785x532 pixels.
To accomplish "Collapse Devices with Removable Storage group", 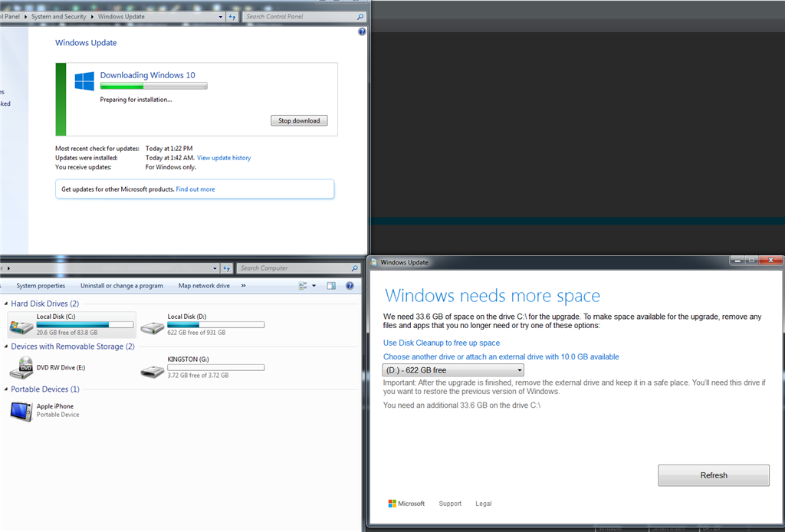I will (x=6, y=346).
